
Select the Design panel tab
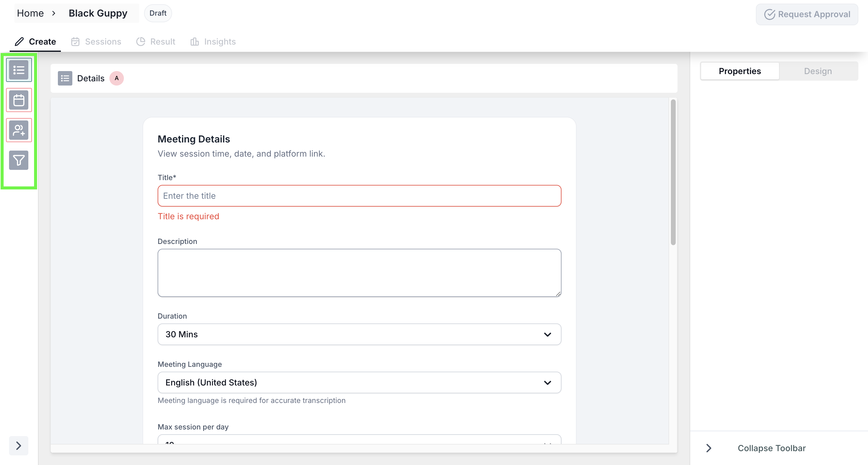[x=818, y=71]
